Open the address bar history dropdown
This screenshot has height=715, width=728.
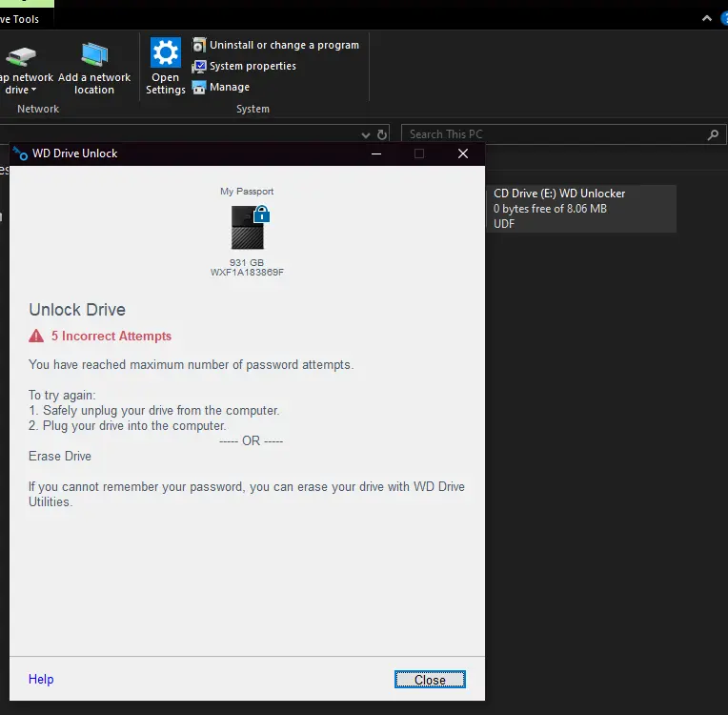pyautogui.click(x=365, y=135)
